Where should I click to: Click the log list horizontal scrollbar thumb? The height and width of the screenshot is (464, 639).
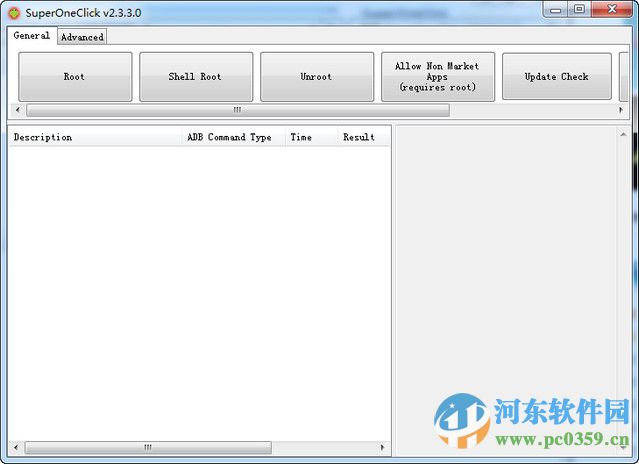point(148,447)
